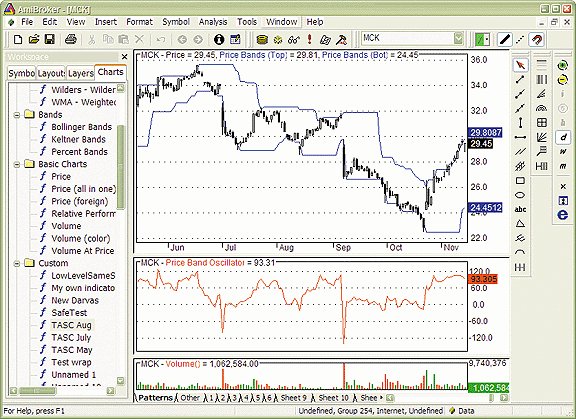Select the abc text tool
The height and width of the screenshot is (419, 576).
pyautogui.click(x=520, y=209)
